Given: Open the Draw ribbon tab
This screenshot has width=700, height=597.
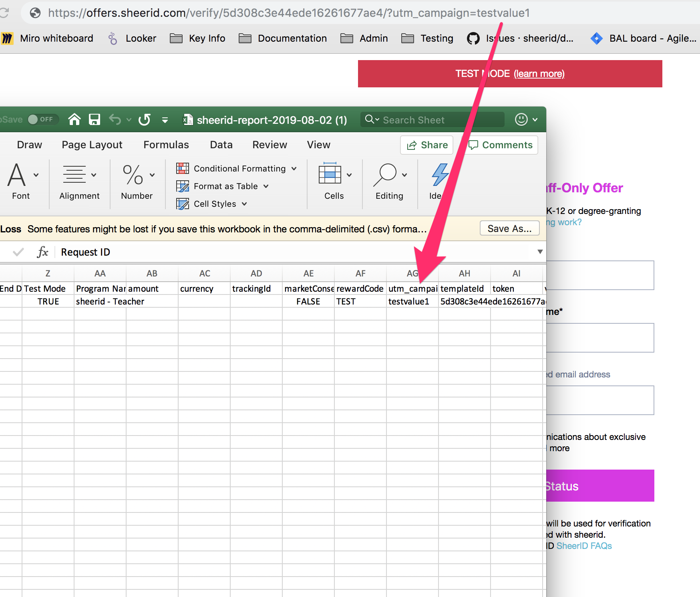Looking at the screenshot, I should [x=30, y=145].
